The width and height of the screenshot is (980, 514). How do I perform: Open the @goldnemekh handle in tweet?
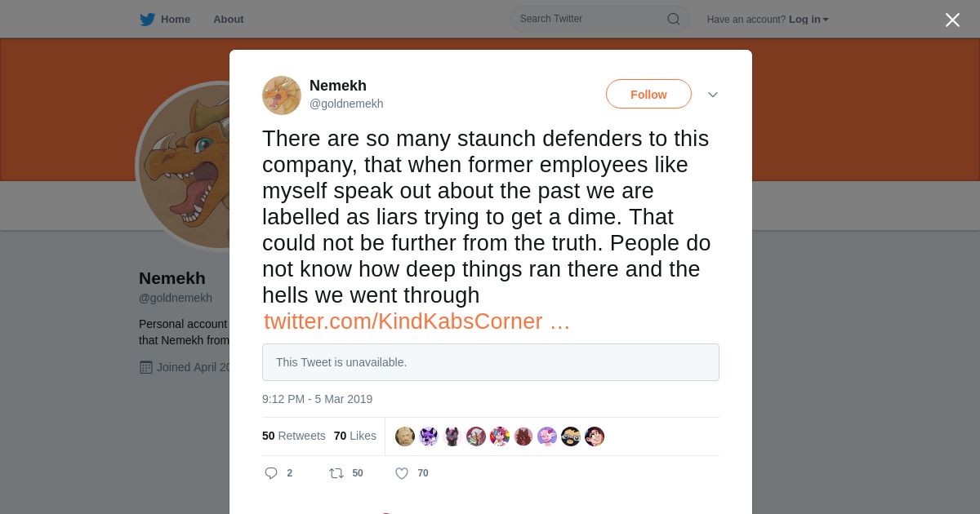[346, 104]
